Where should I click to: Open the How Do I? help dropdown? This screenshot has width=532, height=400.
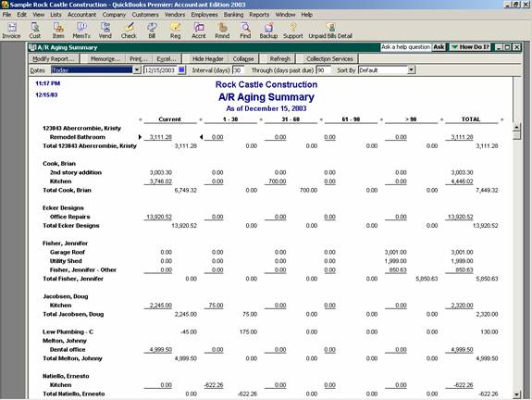(470, 47)
